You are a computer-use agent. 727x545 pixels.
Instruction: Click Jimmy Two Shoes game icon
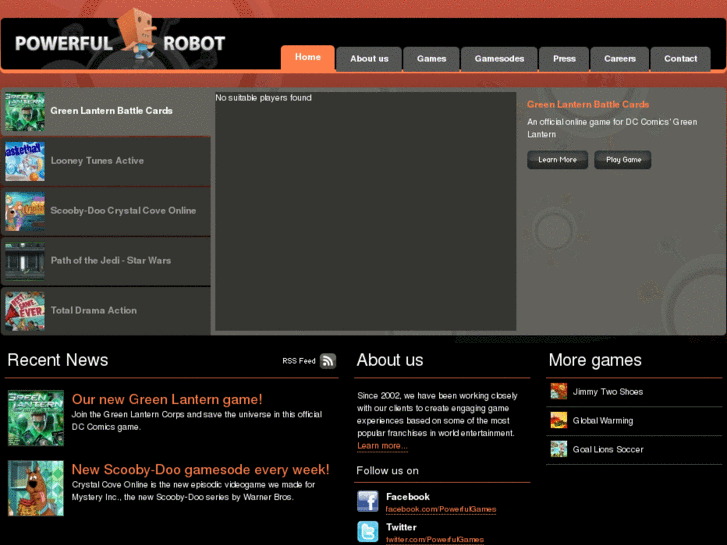coord(559,391)
